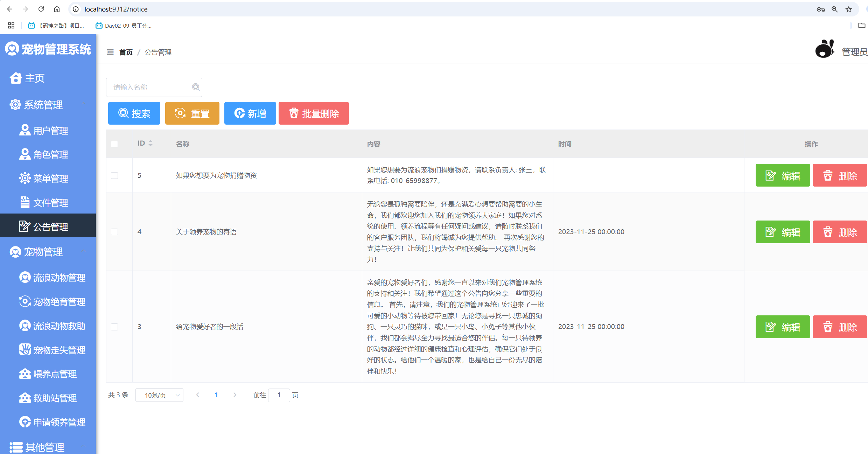Click the site info icon in address bar
The image size is (868, 454).
pyautogui.click(x=76, y=9)
